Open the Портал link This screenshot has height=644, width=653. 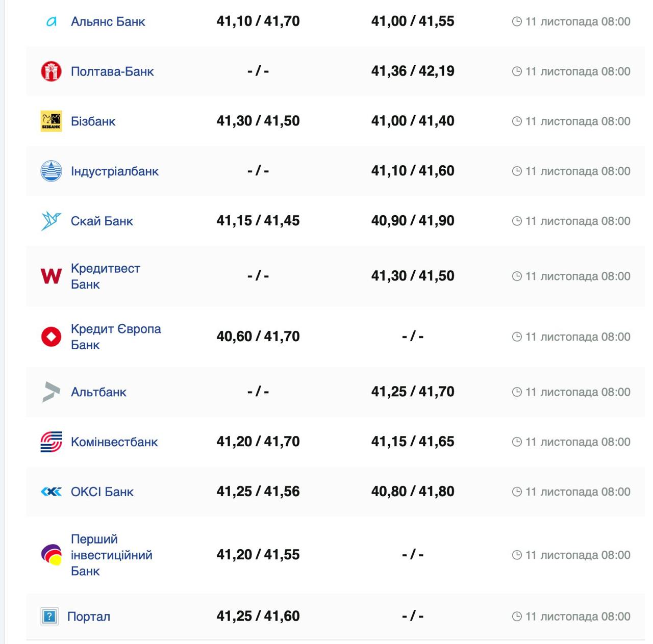point(89,616)
